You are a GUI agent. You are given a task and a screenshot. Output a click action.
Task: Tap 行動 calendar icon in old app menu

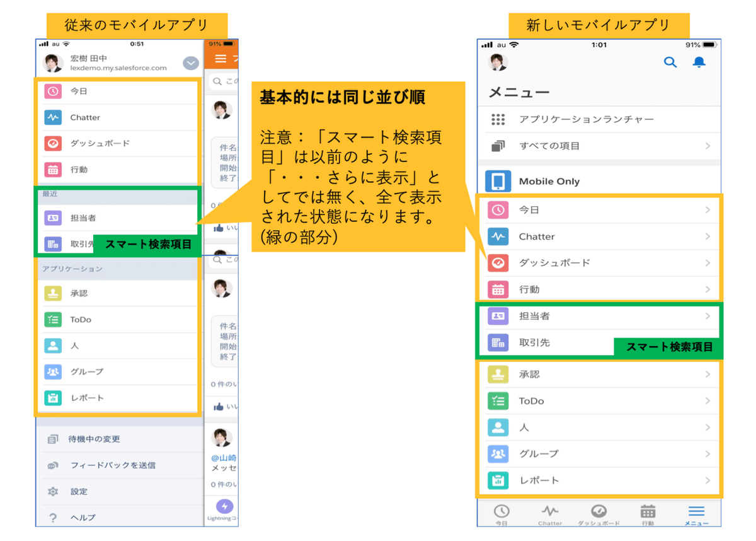coord(53,170)
